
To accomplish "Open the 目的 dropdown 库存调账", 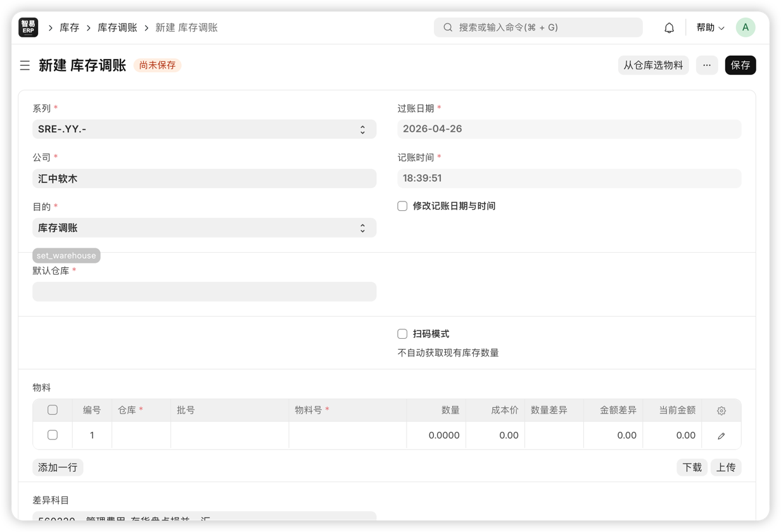I will (205, 228).
